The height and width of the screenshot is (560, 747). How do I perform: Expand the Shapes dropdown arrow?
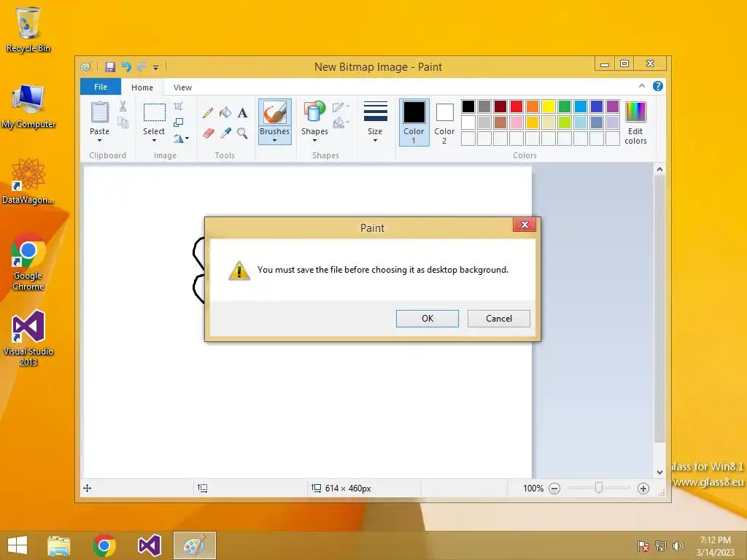pos(314,141)
